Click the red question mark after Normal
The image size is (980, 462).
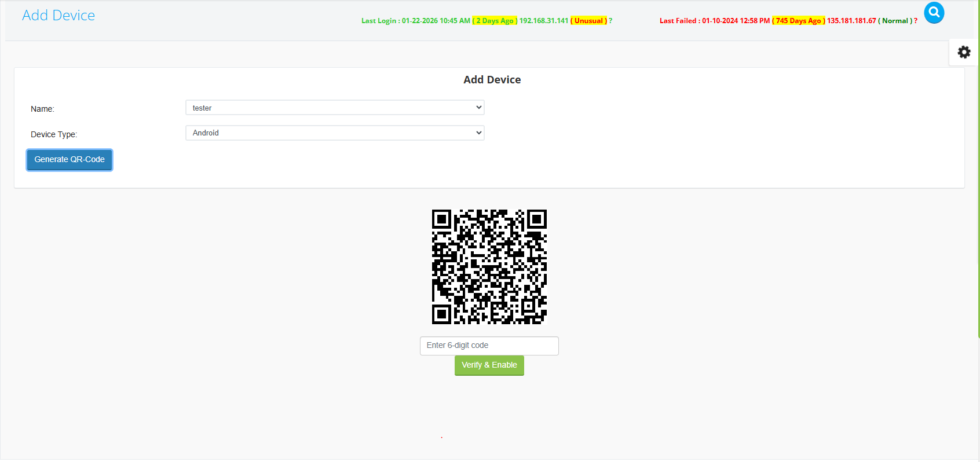(916, 21)
